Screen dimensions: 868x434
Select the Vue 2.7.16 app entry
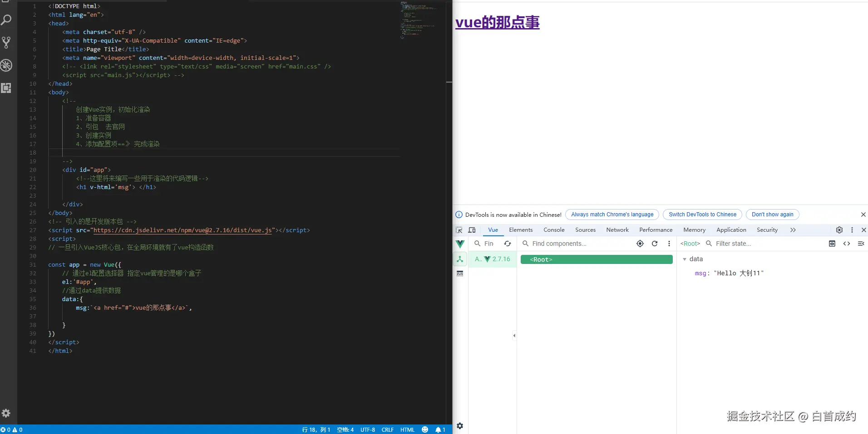point(492,259)
